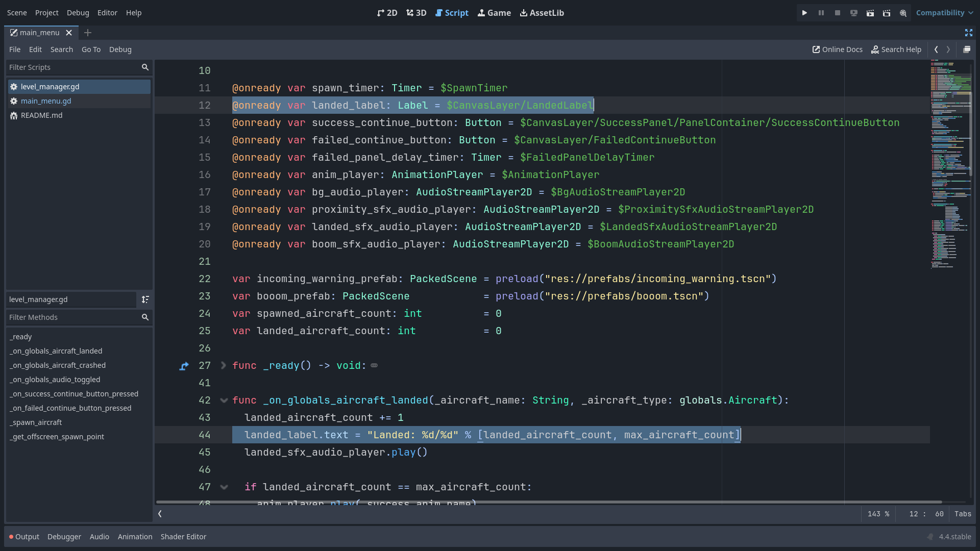Toggle distraction-free mode

(x=969, y=33)
